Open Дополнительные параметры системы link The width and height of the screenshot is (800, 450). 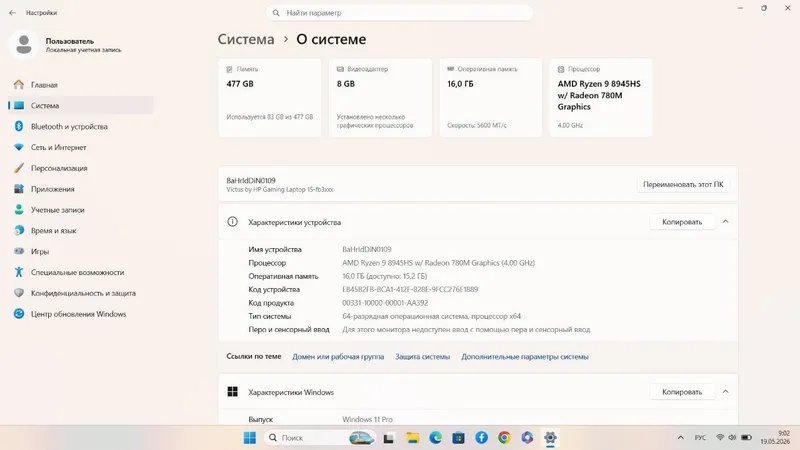(525, 357)
